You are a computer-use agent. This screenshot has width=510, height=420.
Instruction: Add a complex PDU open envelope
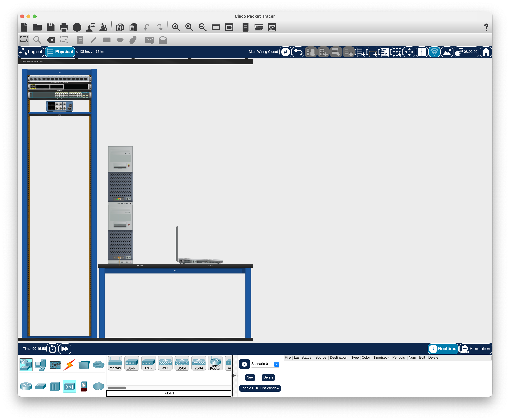click(x=163, y=40)
